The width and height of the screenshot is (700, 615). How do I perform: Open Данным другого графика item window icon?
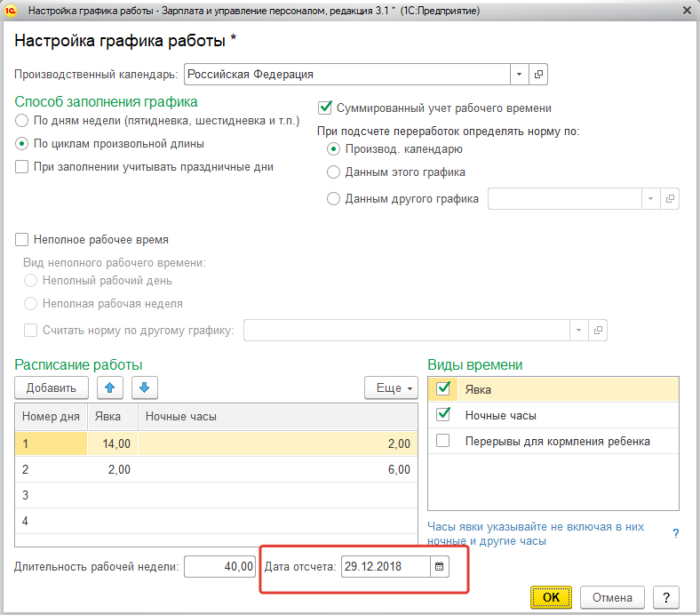(670, 199)
